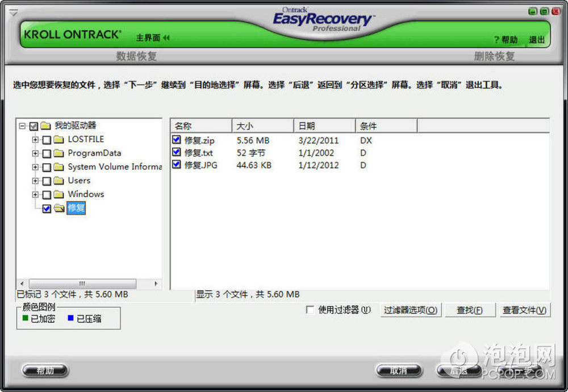Expand the System Volume Information node

click(35, 167)
